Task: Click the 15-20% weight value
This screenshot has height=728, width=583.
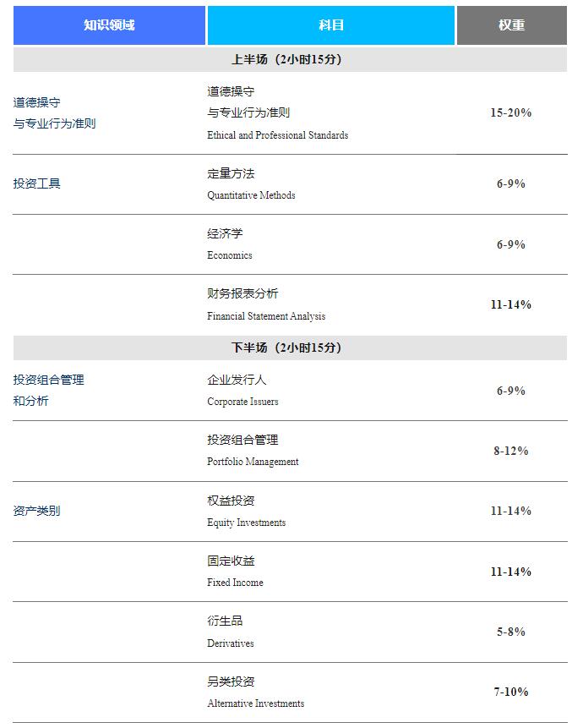Action: [511, 112]
